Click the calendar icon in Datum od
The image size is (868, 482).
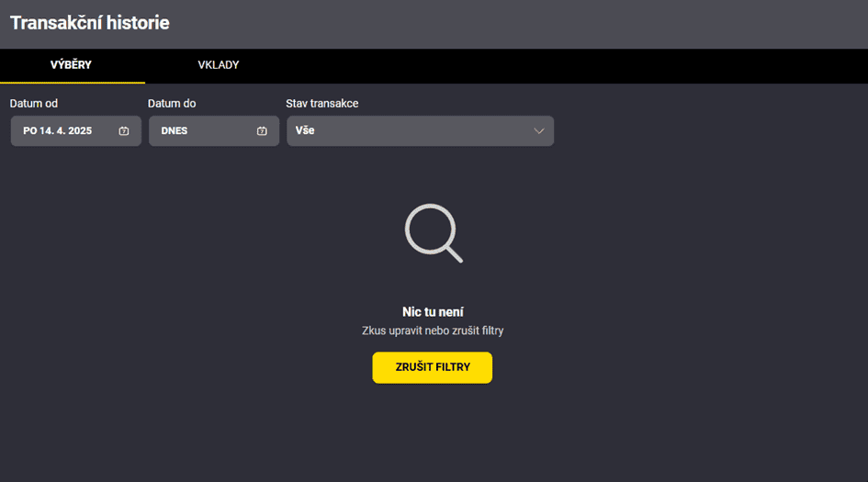pos(124,131)
